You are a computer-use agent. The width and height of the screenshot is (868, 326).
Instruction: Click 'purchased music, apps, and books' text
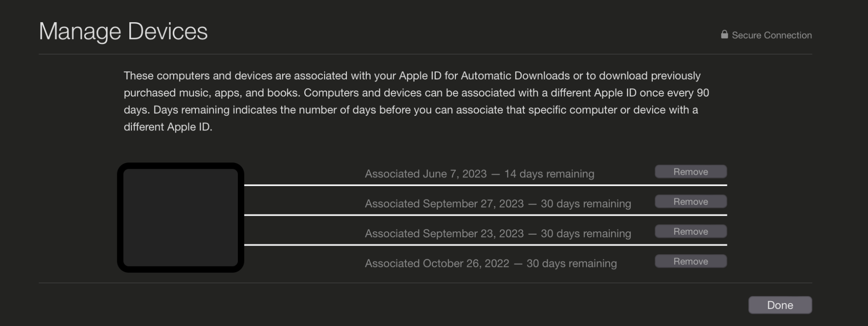pos(211,93)
